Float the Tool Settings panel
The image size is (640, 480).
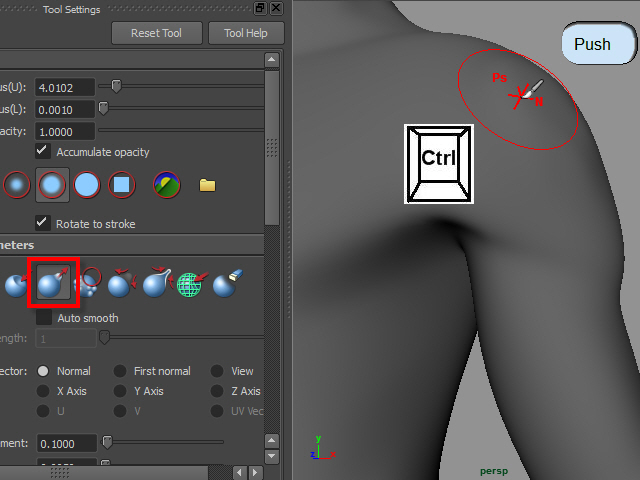pos(260,9)
